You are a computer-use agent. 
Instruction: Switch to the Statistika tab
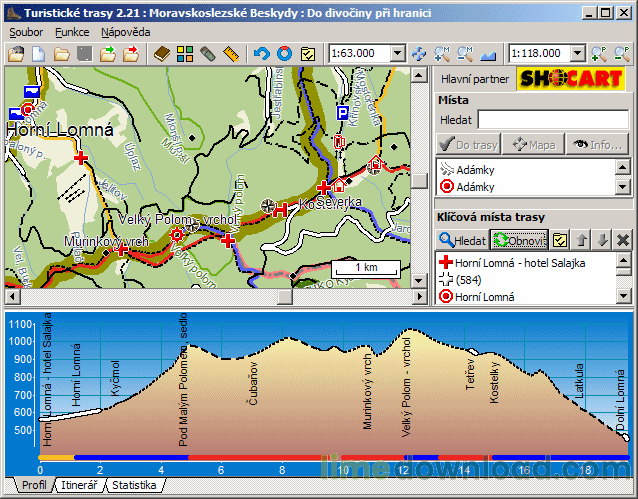pyautogui.click(x=134, y=486)
